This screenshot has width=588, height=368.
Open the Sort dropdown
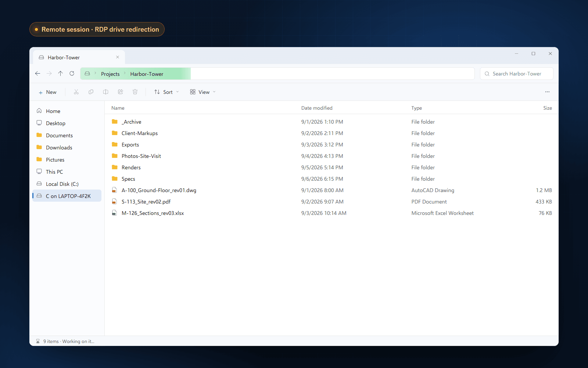pos(167,92)
